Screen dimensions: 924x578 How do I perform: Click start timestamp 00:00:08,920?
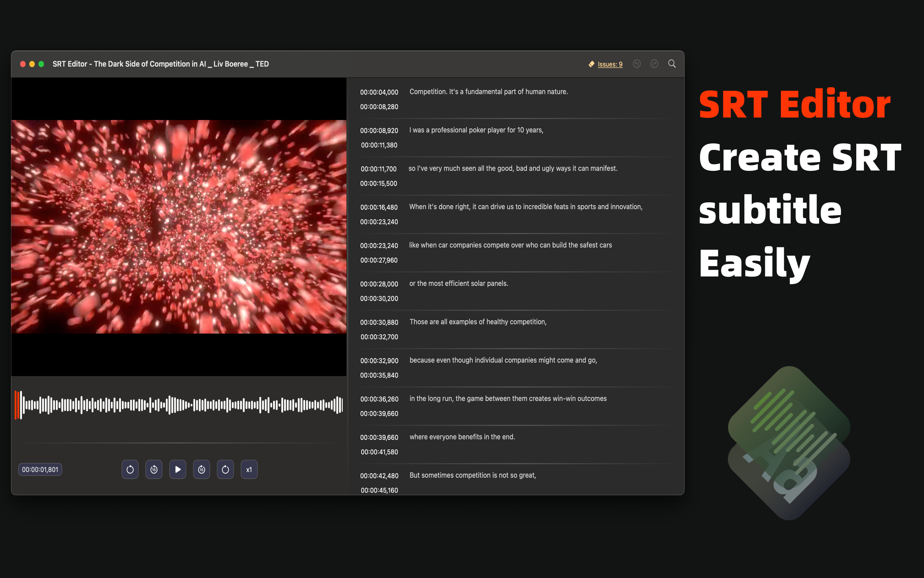tap(379, 131)
